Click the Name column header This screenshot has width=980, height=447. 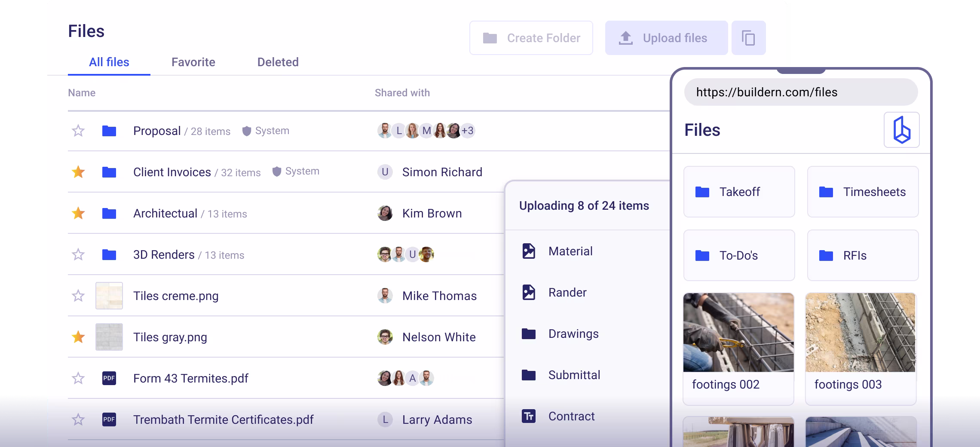click(x=82, y=93)
